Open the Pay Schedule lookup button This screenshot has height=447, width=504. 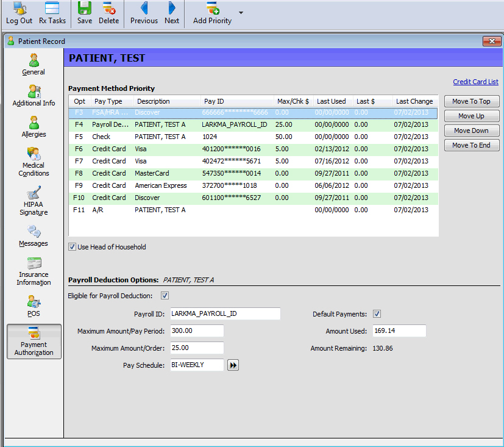click(233, 365)
